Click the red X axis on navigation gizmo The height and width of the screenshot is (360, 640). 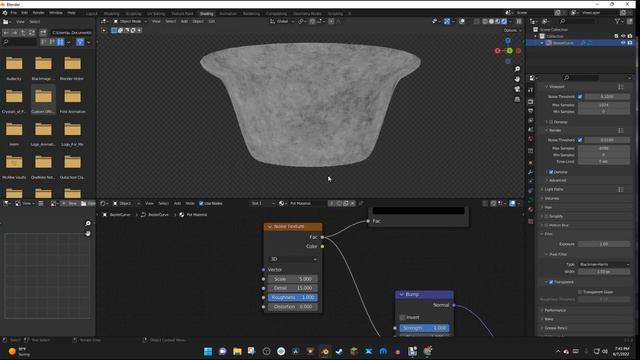(x=498, y=51)
